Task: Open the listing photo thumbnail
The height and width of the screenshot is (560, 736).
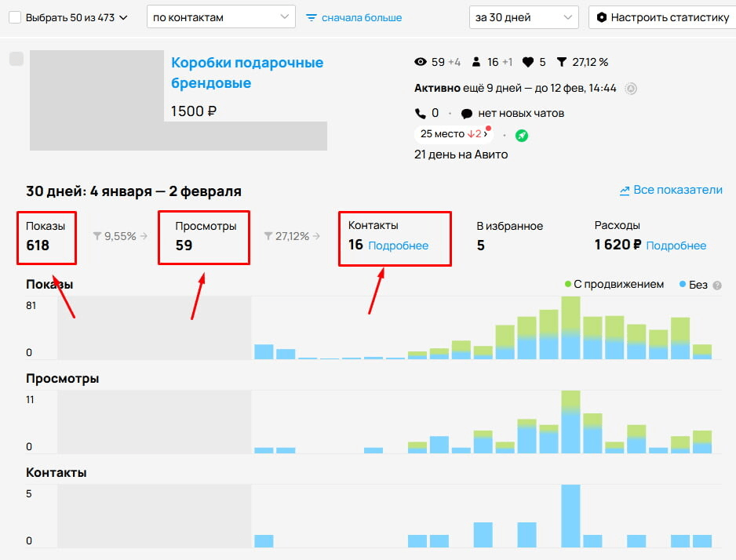Action: coord(97,100)
